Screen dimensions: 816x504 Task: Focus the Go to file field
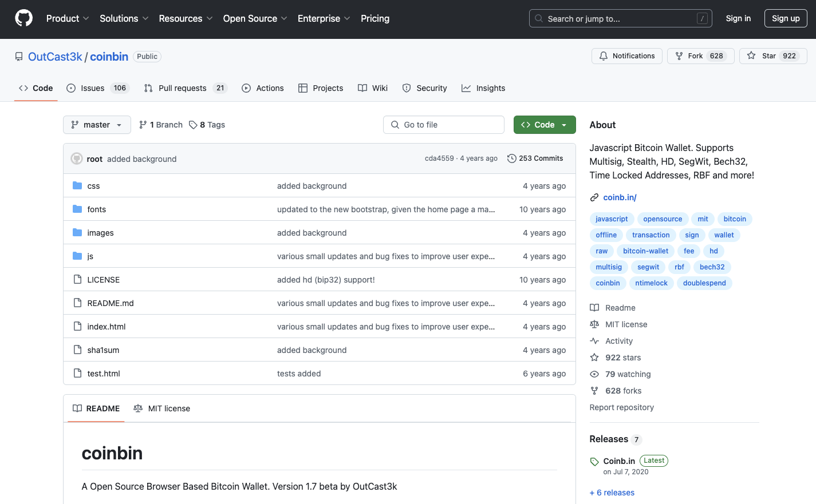coord(444,125)
